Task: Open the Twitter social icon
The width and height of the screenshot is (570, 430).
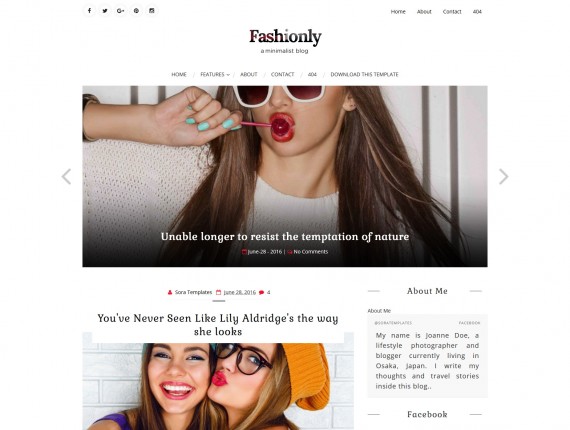Action: (105, 11)
